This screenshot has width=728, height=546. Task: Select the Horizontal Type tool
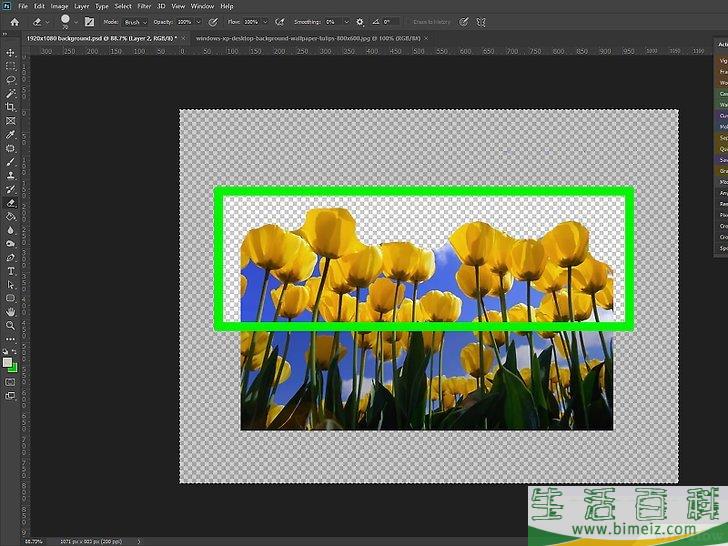[x=10, y=271]
